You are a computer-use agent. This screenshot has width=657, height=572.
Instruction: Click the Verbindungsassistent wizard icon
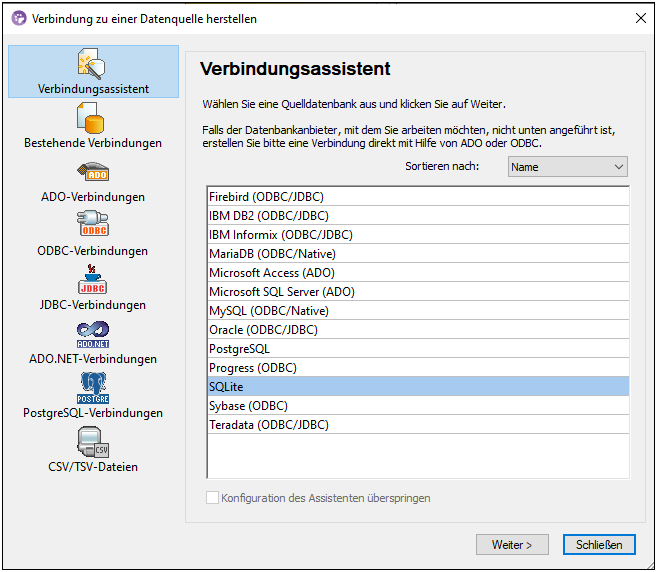point(93,64)
